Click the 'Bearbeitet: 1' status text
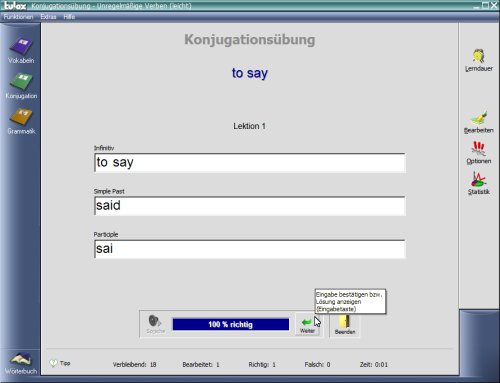500x383 pixels. 201,364
